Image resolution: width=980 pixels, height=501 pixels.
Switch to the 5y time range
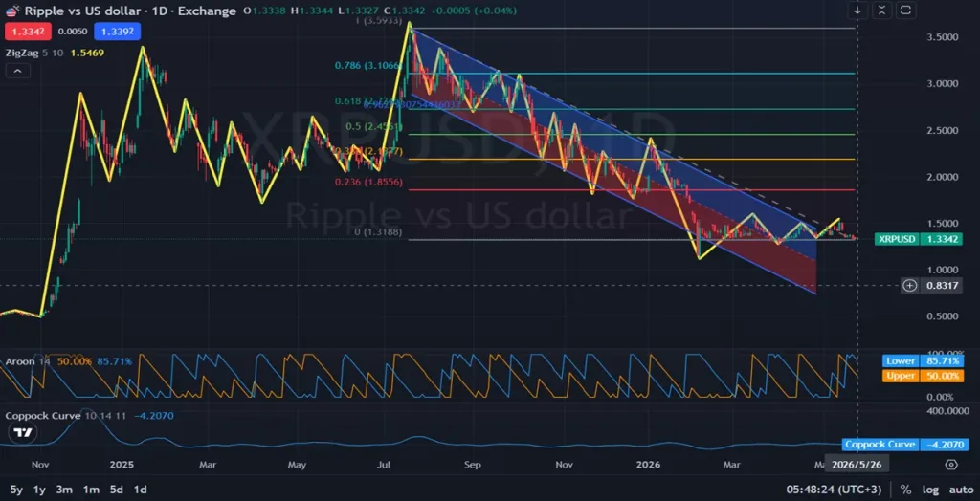(x=16, y=490)
